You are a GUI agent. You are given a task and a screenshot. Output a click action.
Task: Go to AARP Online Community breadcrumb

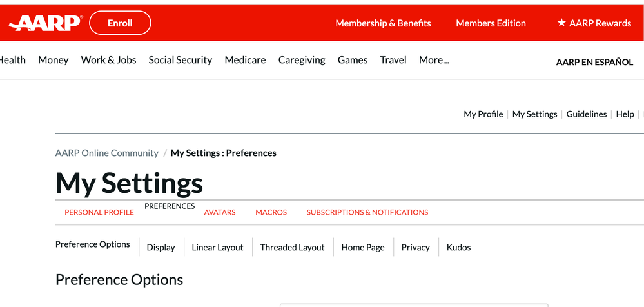[106, 153]
